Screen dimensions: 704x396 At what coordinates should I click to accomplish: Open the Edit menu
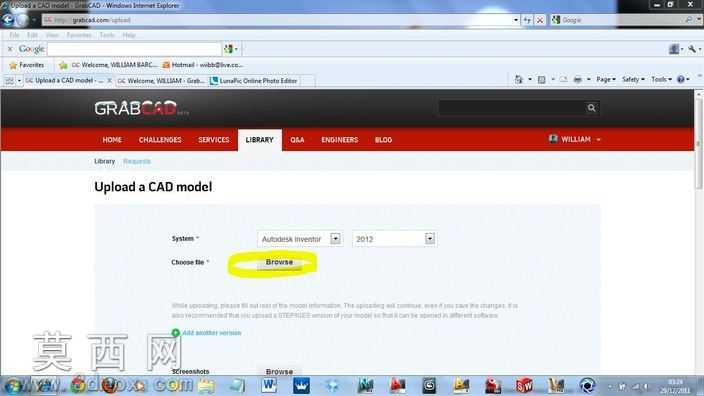(32, 35)
